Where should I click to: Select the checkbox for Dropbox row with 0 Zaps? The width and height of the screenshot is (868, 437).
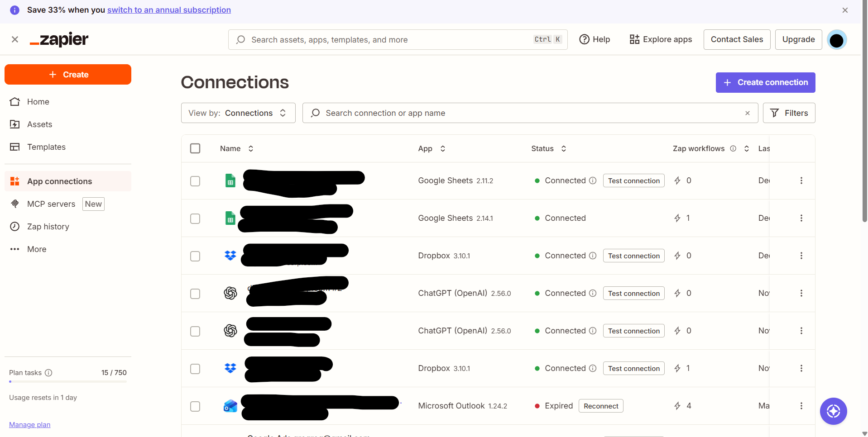pyautogui.click(x=195, y=256)
